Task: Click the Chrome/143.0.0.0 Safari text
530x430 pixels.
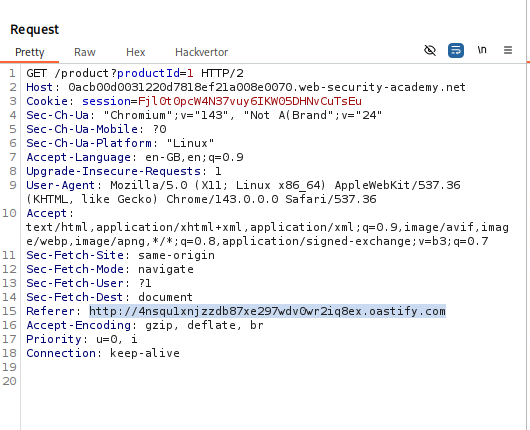Action: pos(271,199)
